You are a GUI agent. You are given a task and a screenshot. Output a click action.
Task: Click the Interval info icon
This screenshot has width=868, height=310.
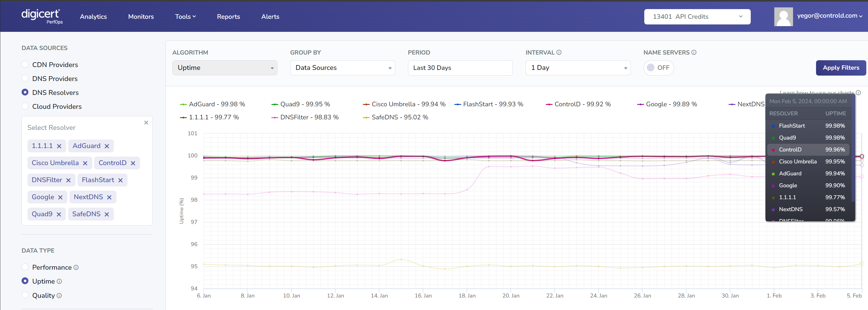559,53
